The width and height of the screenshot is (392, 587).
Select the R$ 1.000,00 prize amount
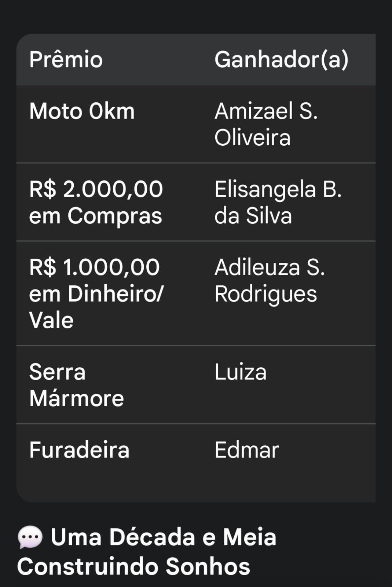coord(94,267)
